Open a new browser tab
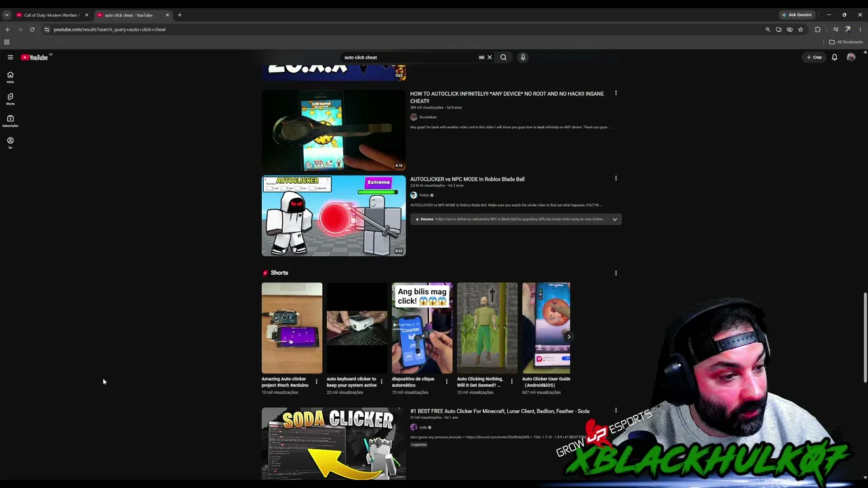The image size is (868, 488). tap(180, 15)
